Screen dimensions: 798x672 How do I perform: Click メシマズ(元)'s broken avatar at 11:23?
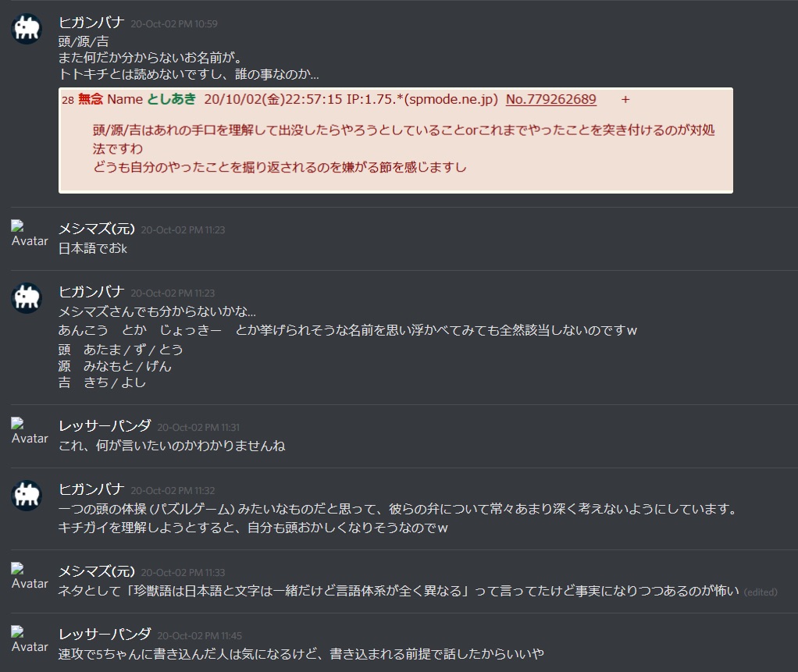(x=30, y=234)
